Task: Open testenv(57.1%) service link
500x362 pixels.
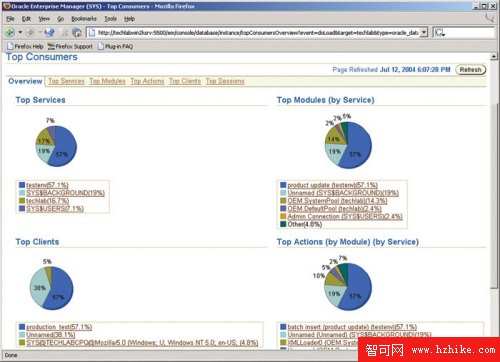Action: coord(47,185)
